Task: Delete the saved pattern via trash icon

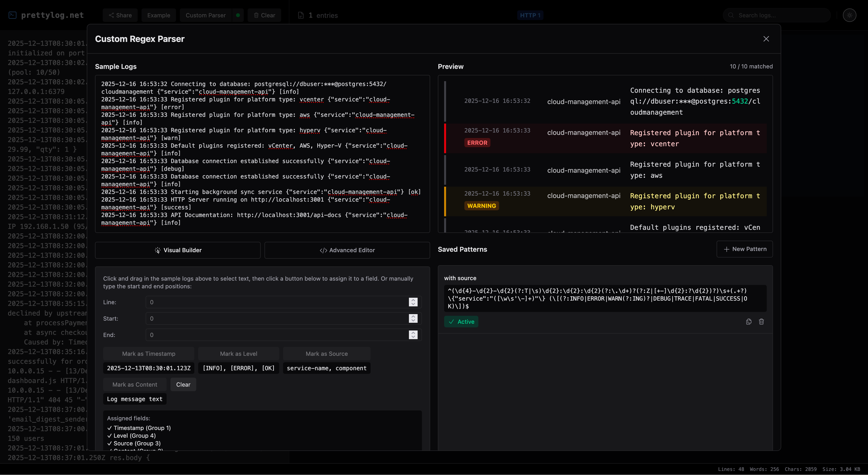Action: 761,322
